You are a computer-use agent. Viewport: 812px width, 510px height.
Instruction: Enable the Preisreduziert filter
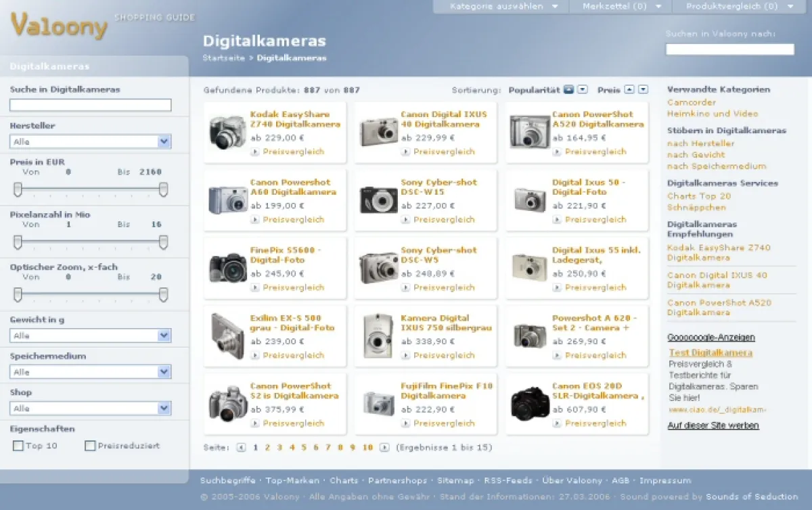click(x=89, y=445)
